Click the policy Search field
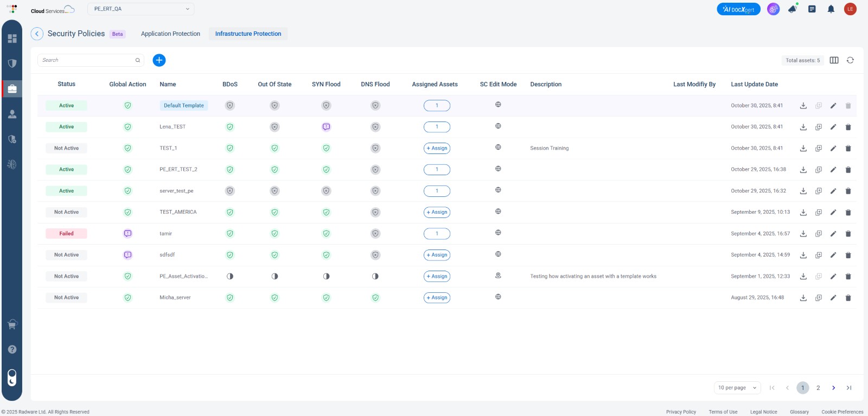 click(87, 60)
